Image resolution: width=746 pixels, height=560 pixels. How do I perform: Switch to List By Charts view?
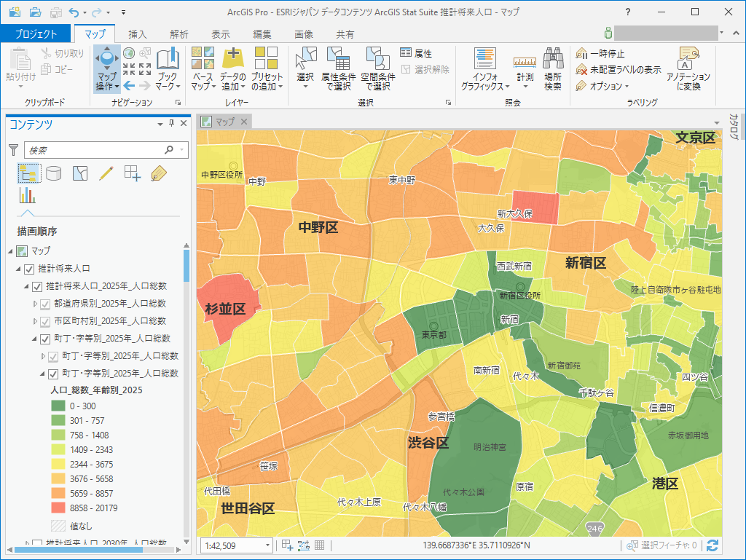click(x=27, y=195)
